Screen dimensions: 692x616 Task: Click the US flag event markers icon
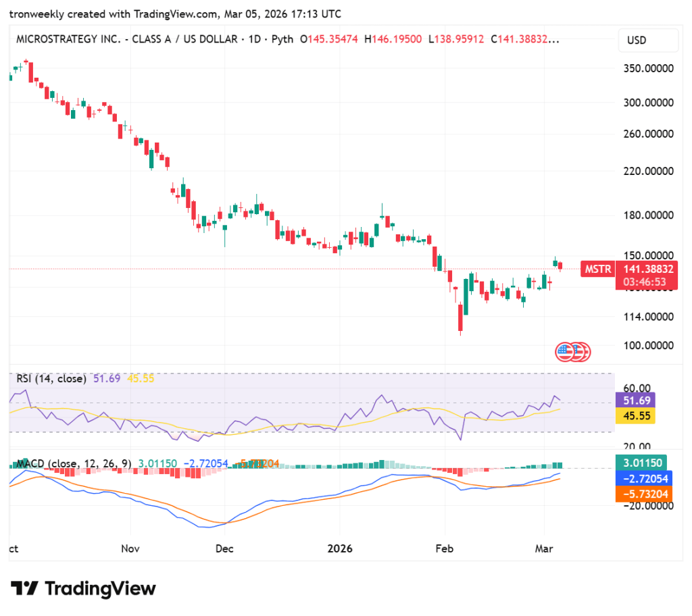click(x=572, y=352)
